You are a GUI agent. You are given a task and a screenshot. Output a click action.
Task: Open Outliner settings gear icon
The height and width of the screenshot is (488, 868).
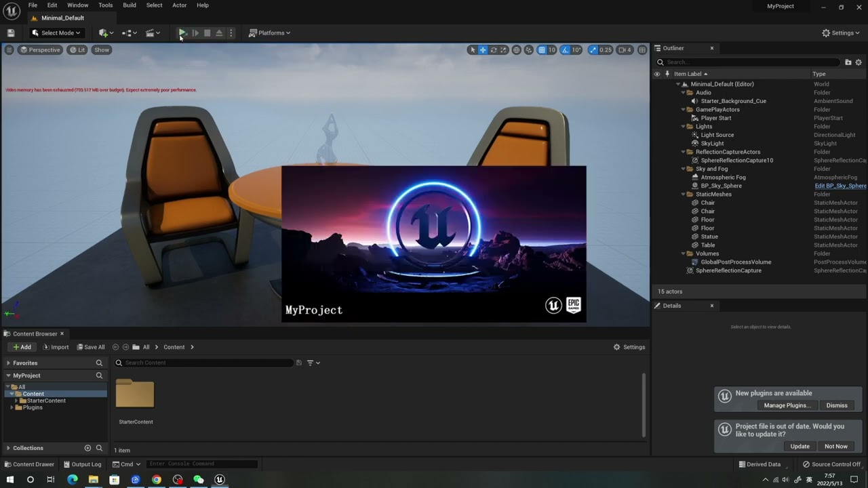[859, 62]
